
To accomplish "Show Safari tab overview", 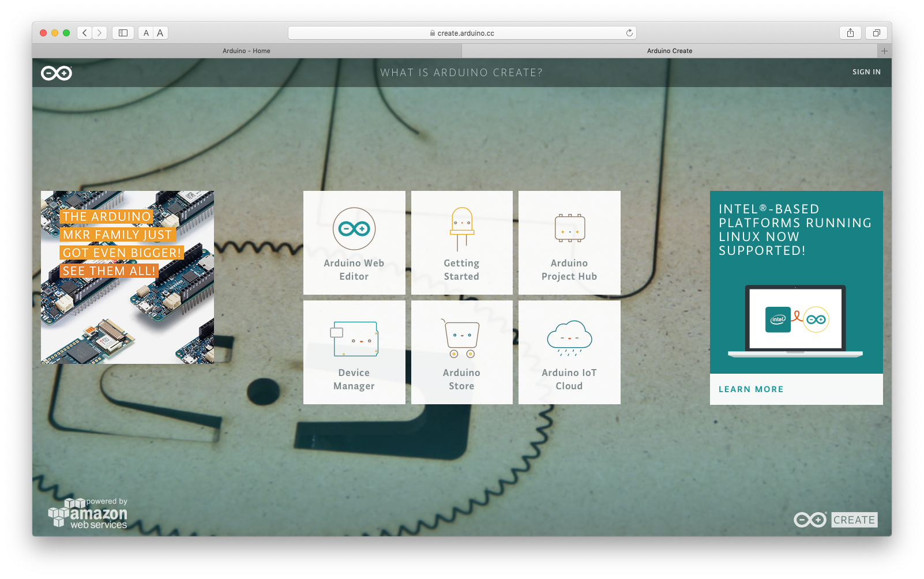I will (x=876, y=33).
